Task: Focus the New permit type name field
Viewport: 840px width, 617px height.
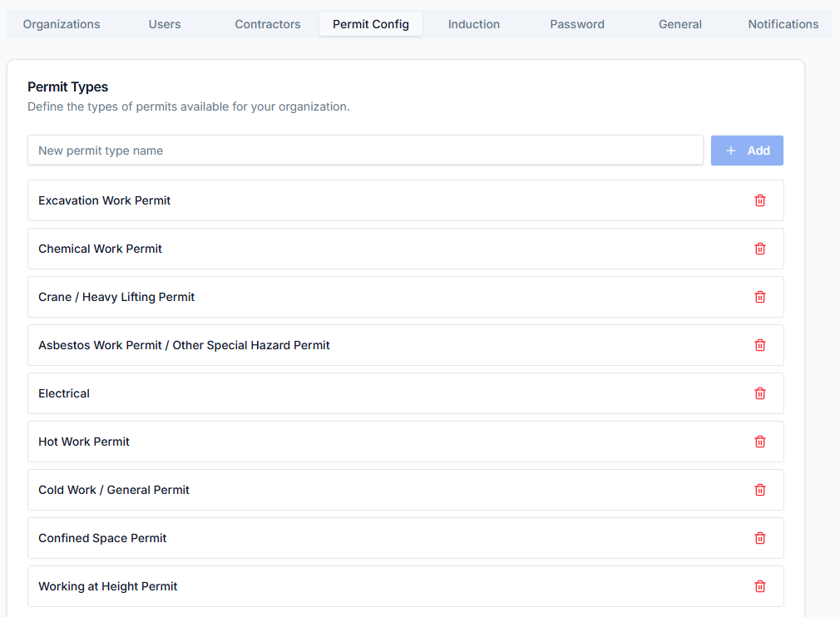Action: pyautogui.click(x=365, y=150)
